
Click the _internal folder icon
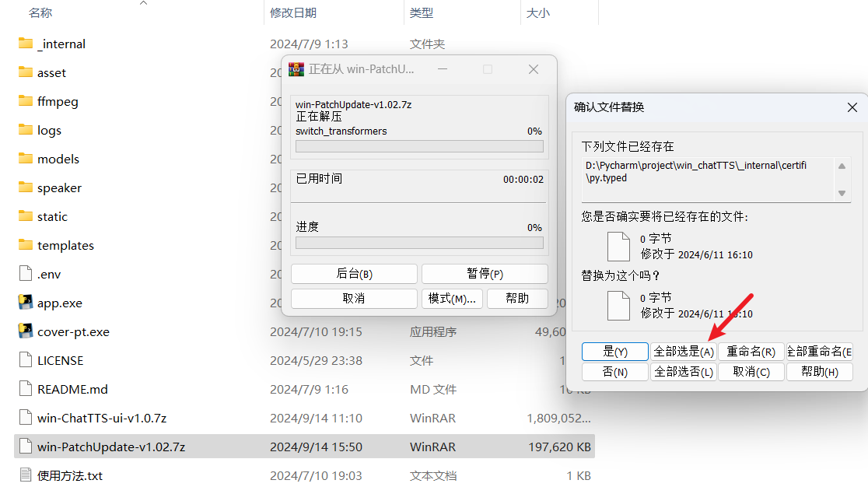tap(26, 43)
